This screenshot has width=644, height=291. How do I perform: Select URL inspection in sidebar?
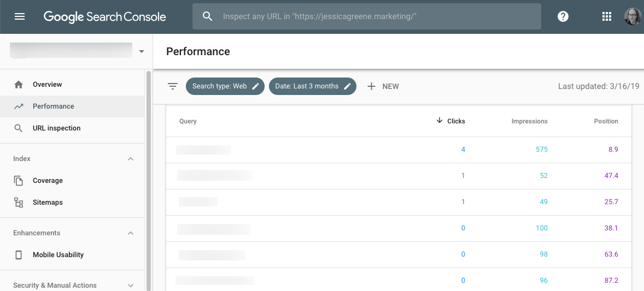56,128
